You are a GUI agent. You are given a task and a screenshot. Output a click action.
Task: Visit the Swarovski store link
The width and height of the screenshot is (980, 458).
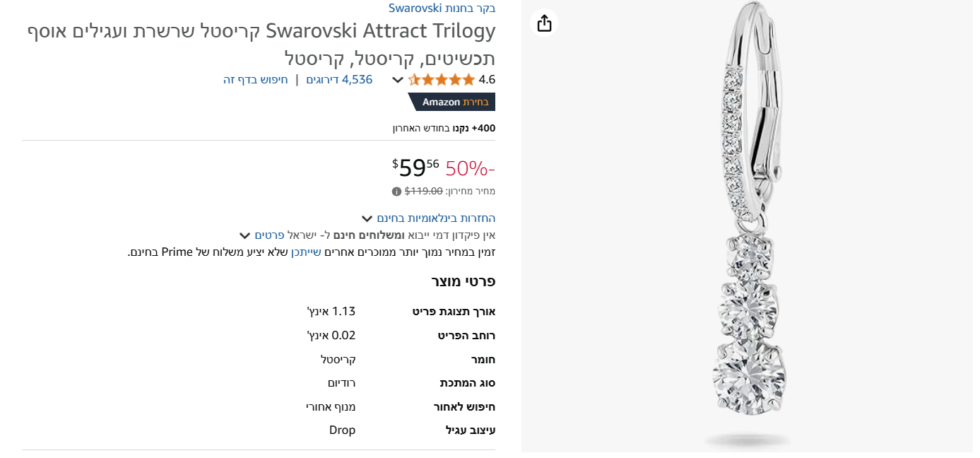point(442,8)
